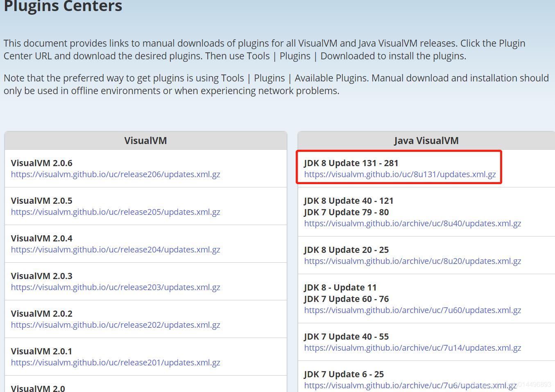Select the 'JDK 8 Update 20 - 25' text

pyautogui.click(x=347, y=250)
